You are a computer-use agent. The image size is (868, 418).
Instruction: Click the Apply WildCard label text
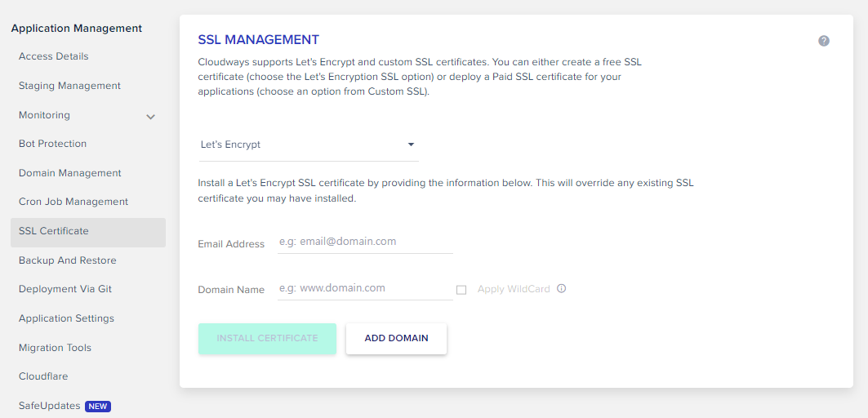click(x=514, y=289)
